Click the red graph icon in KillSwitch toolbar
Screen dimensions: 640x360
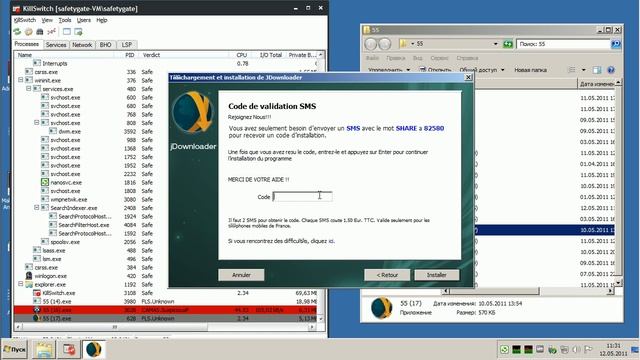(x=51, y=31)
